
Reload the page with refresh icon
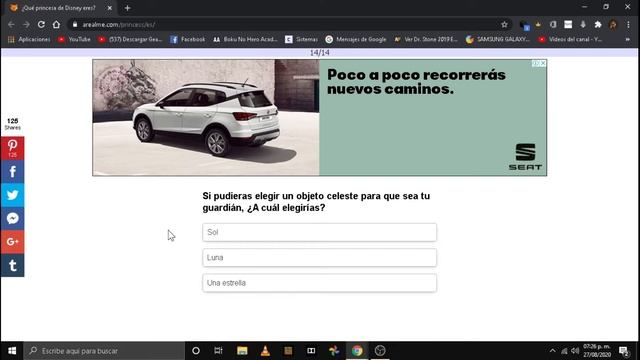coord(41,24)
